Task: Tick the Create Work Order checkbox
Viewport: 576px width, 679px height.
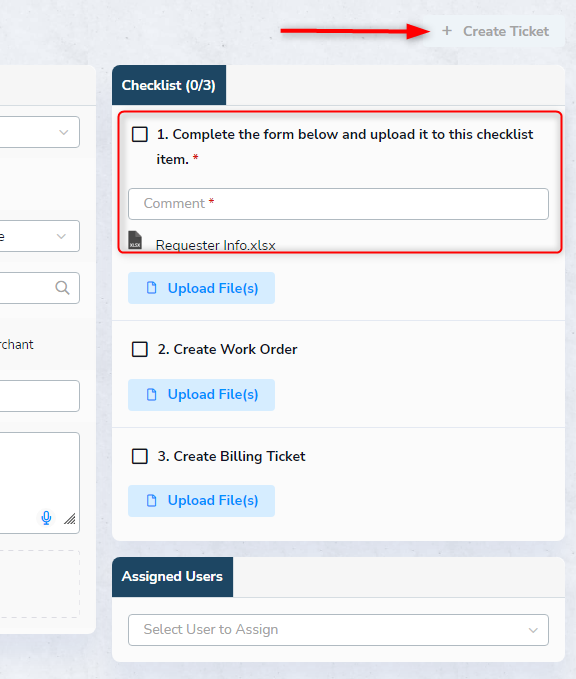Action: pos(139,349)
